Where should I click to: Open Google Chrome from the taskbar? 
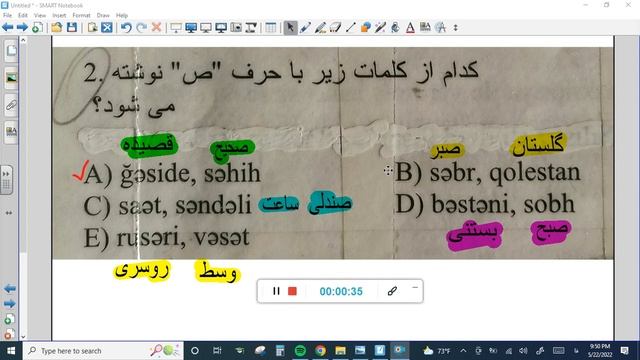[320, 351]
